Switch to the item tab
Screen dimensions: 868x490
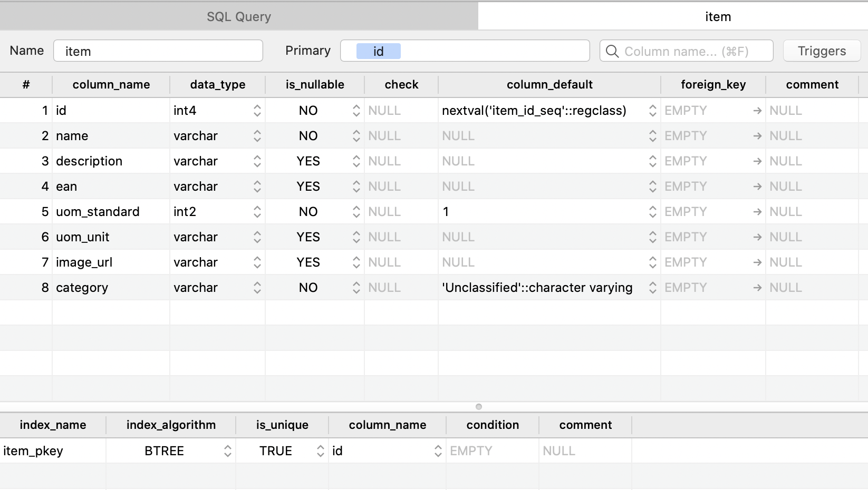pyautogui.click(x=718, y=16)
